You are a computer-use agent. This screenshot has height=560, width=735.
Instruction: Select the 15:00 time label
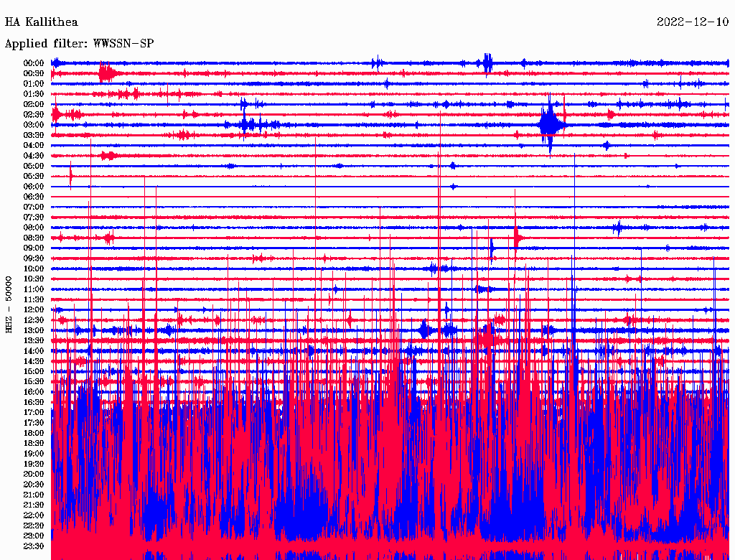click(34, 371)
